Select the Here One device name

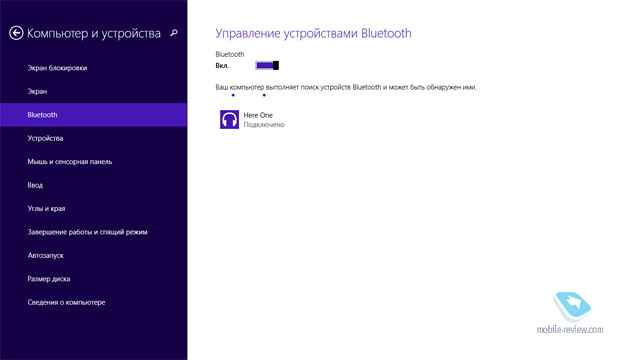click(258, 115)
